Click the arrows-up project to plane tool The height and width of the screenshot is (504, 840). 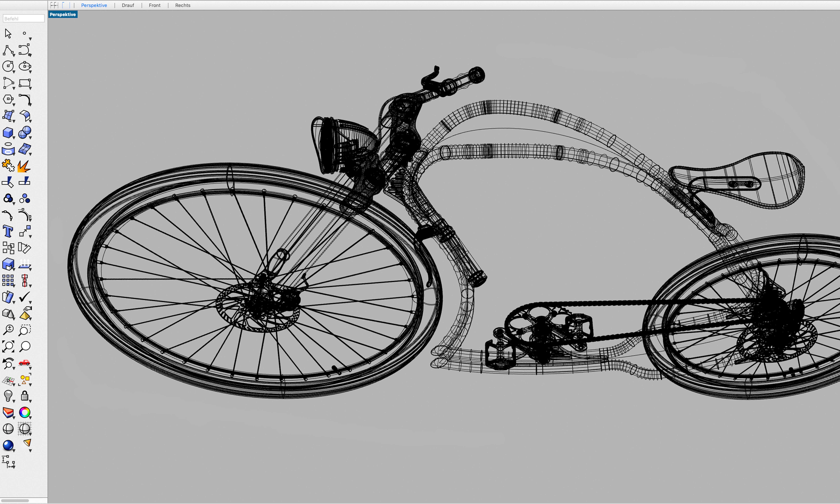coord(24,264)
